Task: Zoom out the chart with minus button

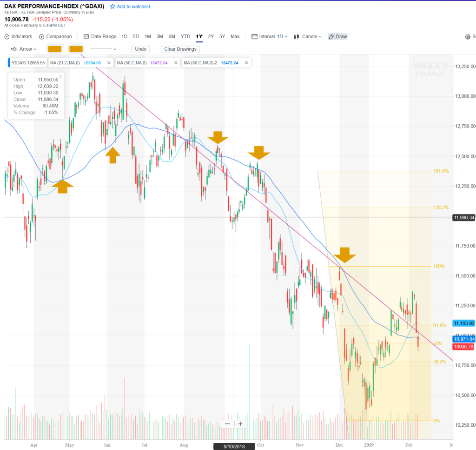Action: coord(227,423)
